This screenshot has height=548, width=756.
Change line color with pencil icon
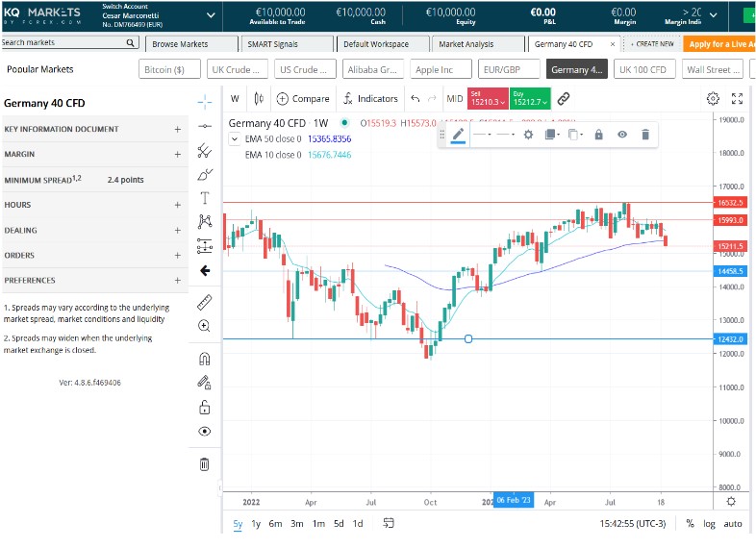pyautogui.click(x=458, y=135)
